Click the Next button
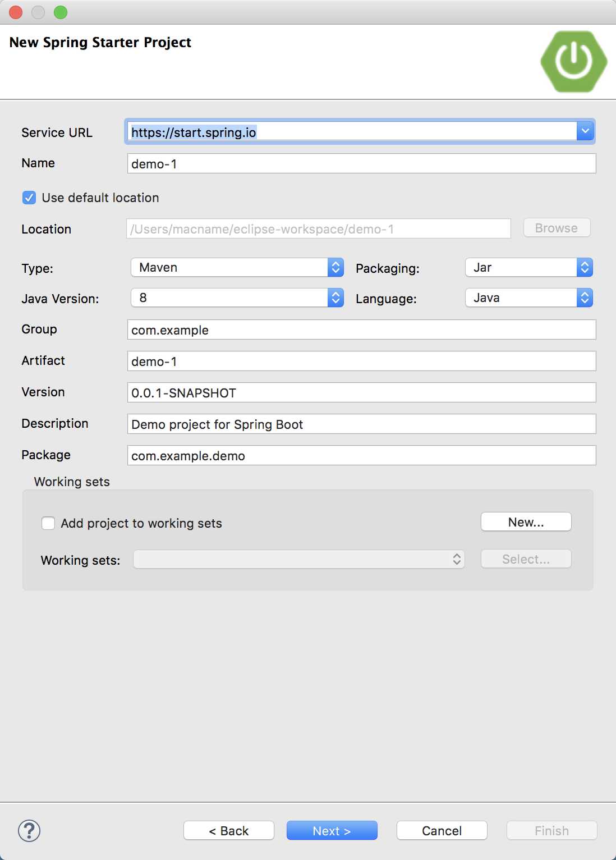The height and width of the screenshot is (860, 616). [x=332, y=831]
